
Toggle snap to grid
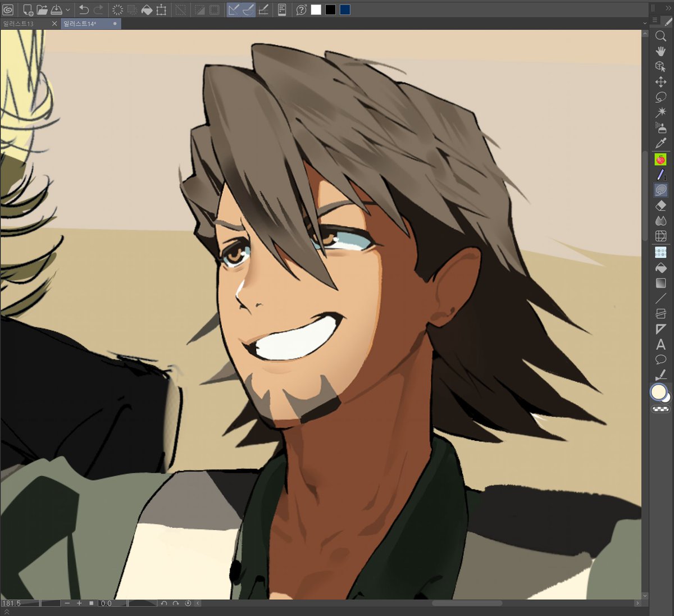click(x=263, y=10)
